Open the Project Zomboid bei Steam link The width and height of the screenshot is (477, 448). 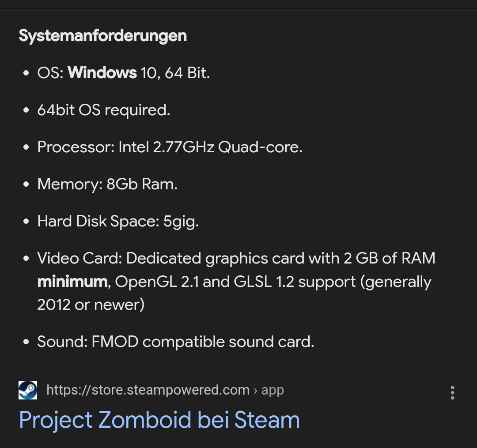(x=159, y=420)
